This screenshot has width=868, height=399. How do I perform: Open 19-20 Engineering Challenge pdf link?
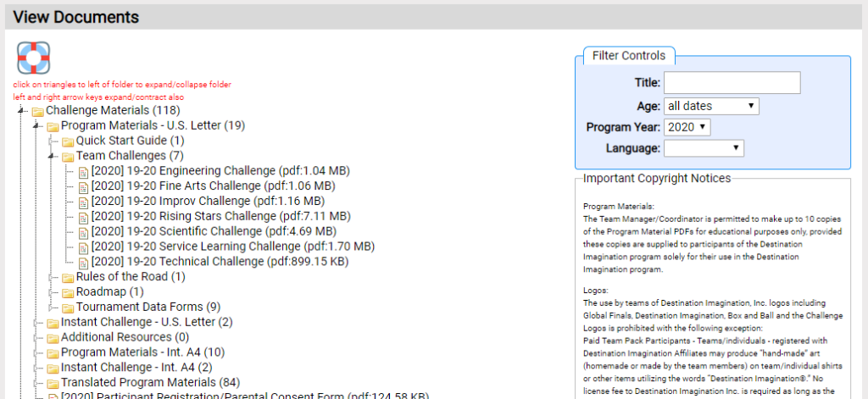[x=221, y=170]
